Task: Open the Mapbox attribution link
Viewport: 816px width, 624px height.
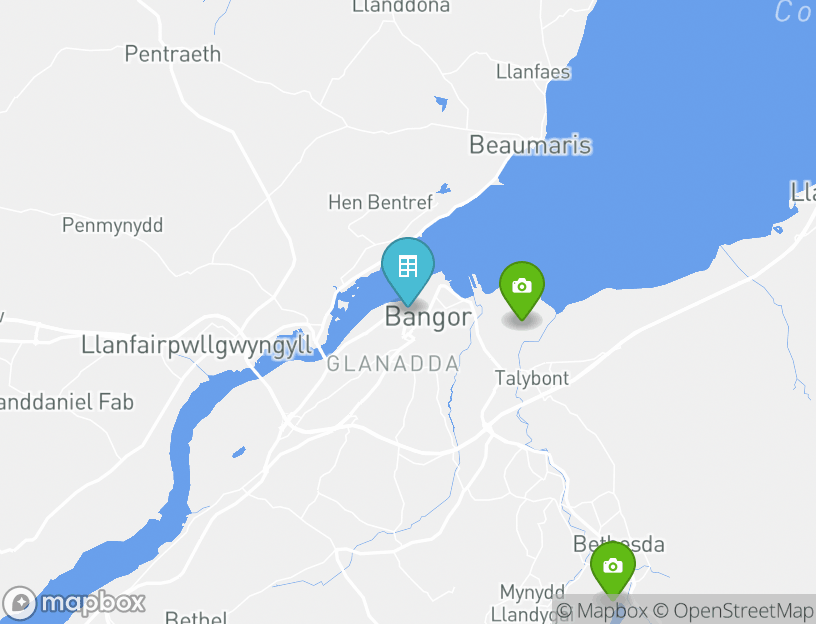Action: pyautogui.click(x=603, y=610)
